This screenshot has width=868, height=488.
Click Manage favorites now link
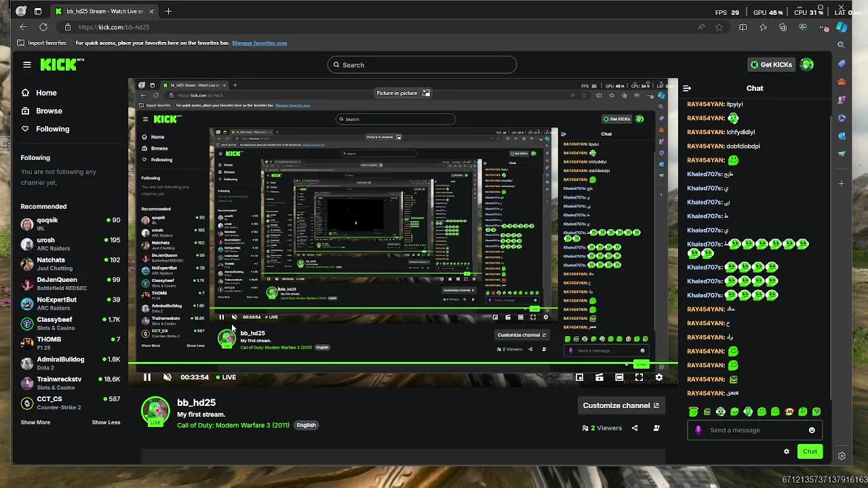coord(260,43)
